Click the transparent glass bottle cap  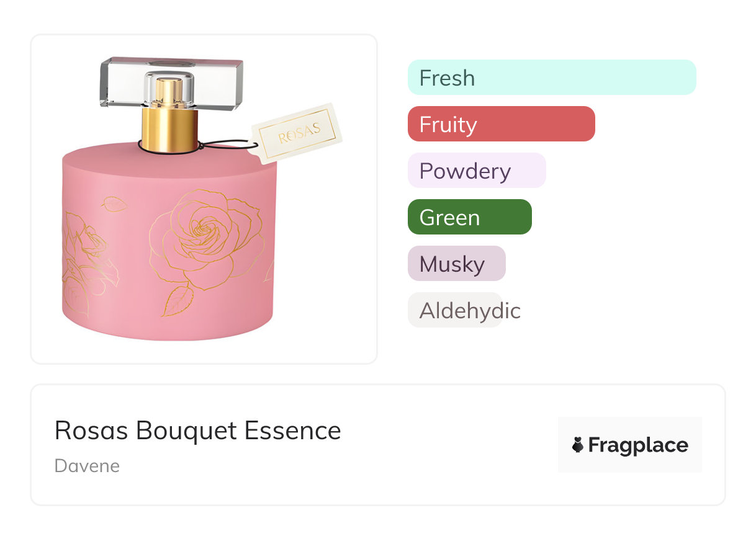pos(172,82)
